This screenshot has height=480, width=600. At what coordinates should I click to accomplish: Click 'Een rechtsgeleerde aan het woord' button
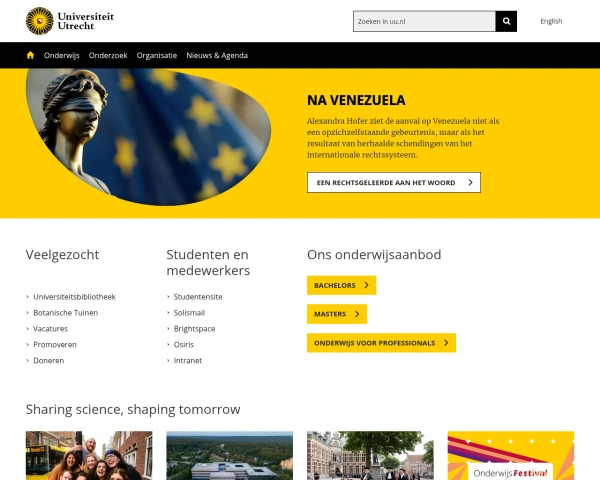pos(394,183)
